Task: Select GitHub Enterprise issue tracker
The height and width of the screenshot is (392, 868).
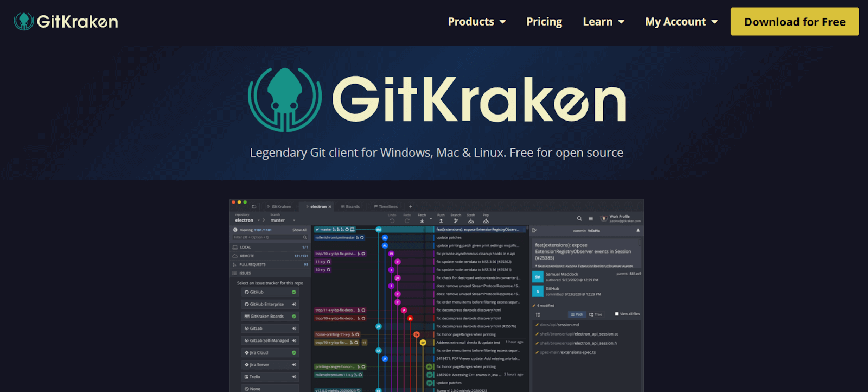Action: click(270, 304)
